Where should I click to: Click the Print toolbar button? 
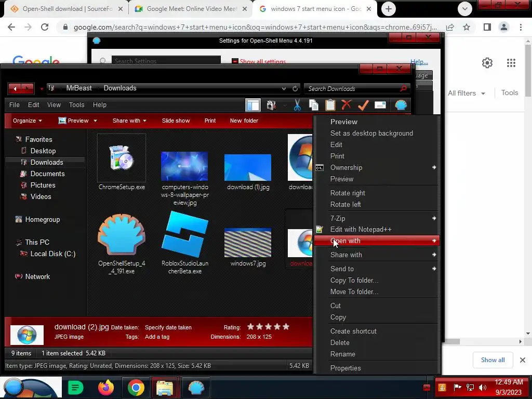[x=210, y=121]
